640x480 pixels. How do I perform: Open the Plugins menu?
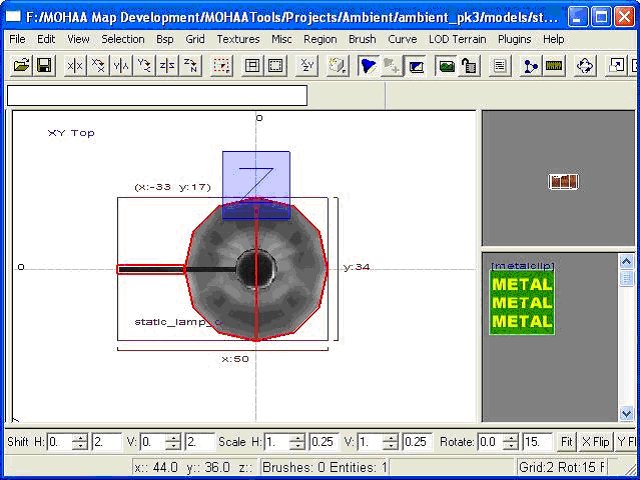tap(514, 39)
